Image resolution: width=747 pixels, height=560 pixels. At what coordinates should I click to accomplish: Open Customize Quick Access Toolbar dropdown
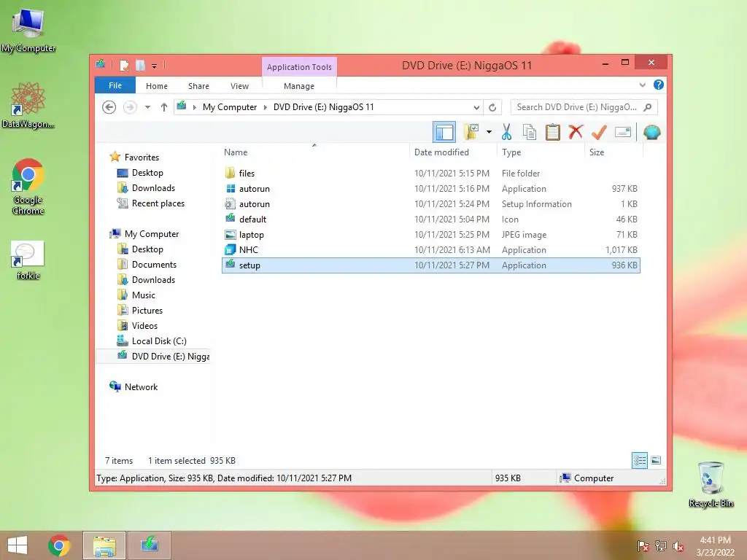click(155, 66)
